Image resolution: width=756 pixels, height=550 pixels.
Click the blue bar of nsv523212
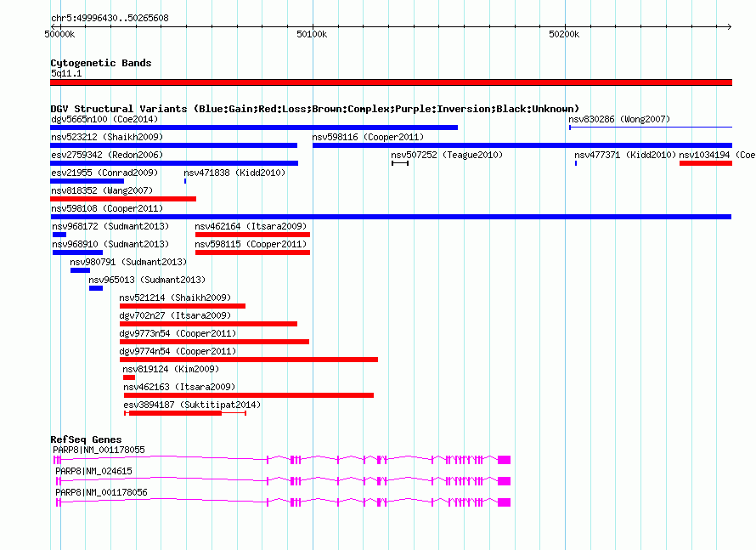[x=173, y=145]
